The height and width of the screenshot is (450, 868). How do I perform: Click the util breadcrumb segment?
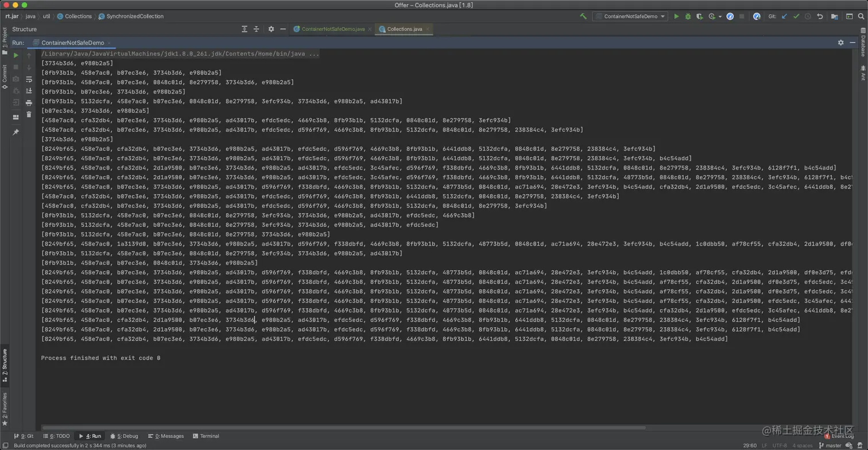coord(46,17)
